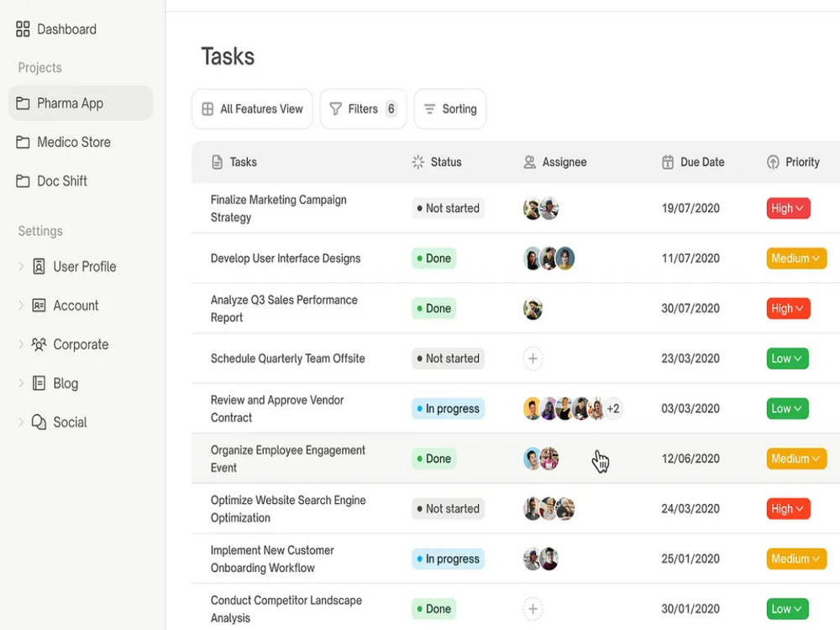Viewport: 840px width, 630px height.
Task: Click the Pharma App folder icon
Action: [x=23, y=102]
